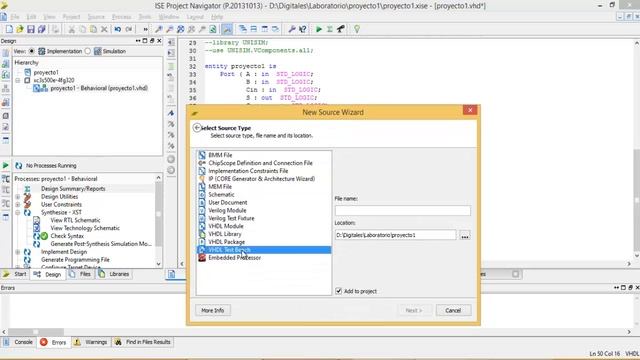Click the Save All toolbar icon
The height and width of the screenshot is (360, 640).
[42, 29]
